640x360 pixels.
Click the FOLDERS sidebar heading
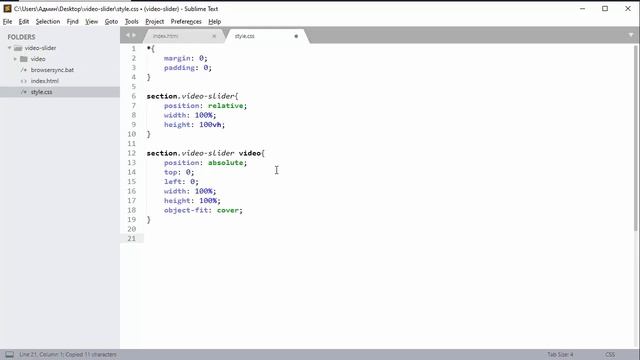point(21,37)
